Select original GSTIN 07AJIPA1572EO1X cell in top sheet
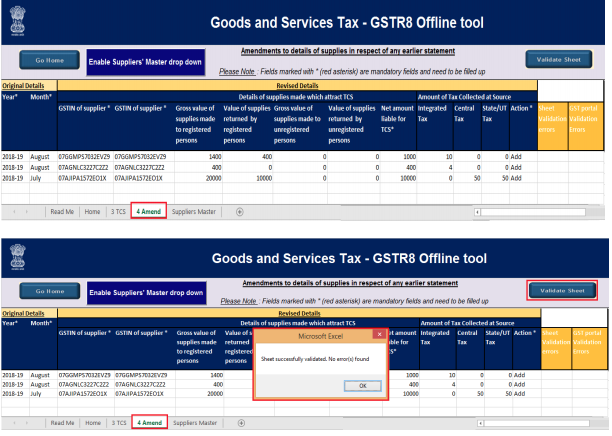The image size is (612, 436). coord(85,178)
